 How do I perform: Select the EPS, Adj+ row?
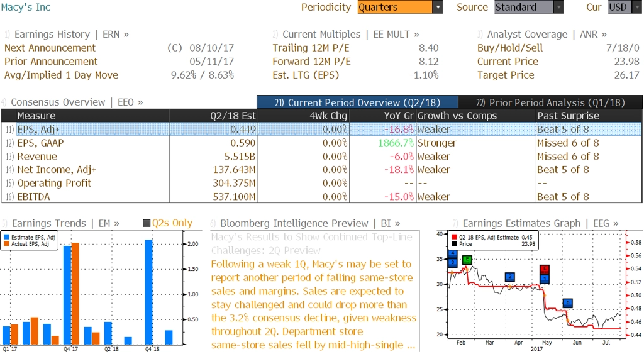[x=321, y=130]
